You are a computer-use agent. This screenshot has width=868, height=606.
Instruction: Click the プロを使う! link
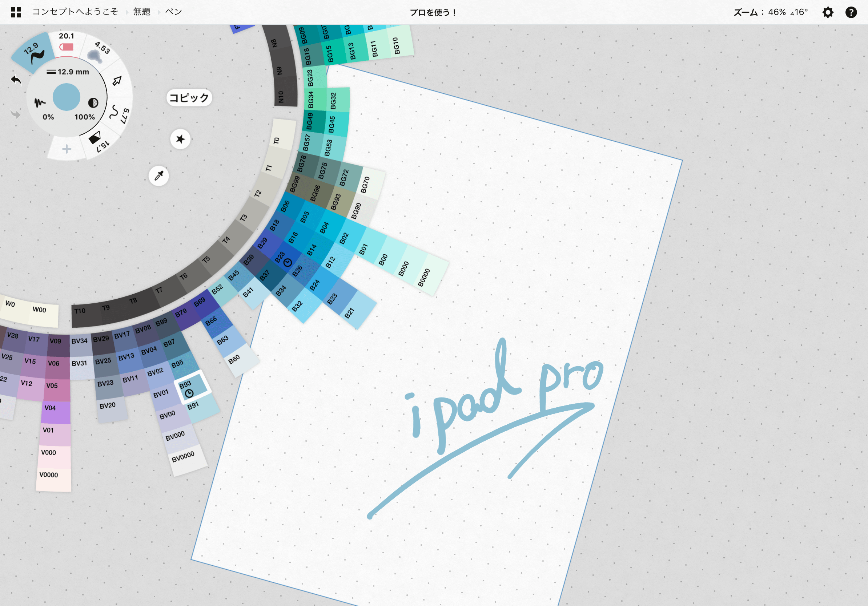pyautogui.click(x=434, y=12)
